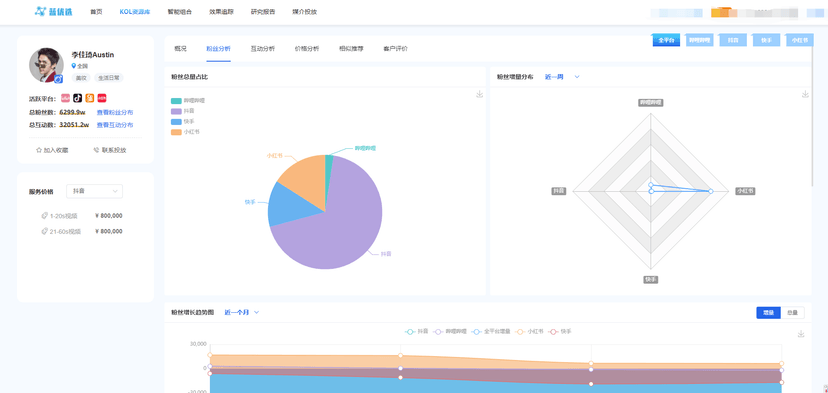The image size is (828, 393).
Task: Switch to the 相似推荐 tab
Action: [x=351, y=49]
